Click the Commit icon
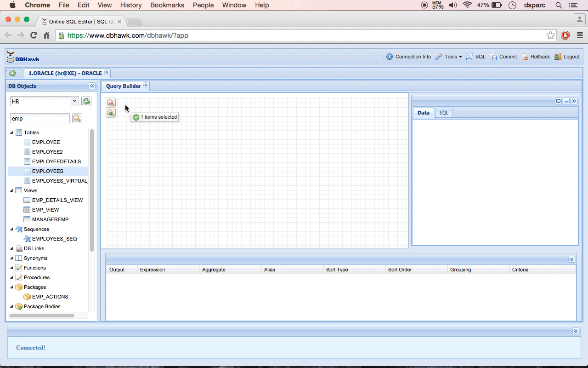588x368 pixels. (503, 57)
